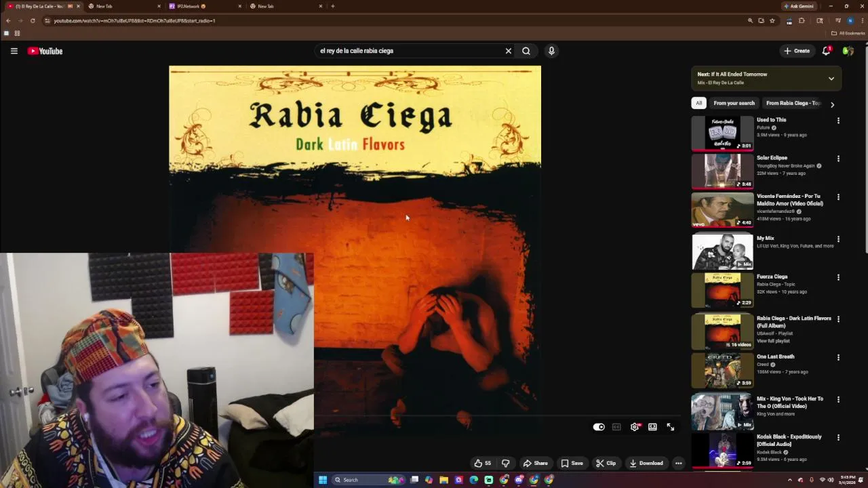The height and width of the screenshot is (488, 868).
Task: Download the video
Action: 646,464
